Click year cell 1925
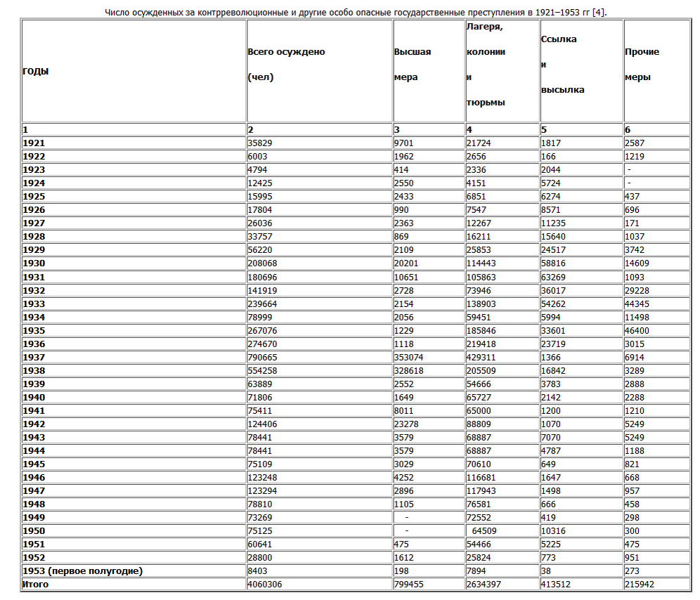The height and width of the screenshot is (600, 700). [134, 197]
